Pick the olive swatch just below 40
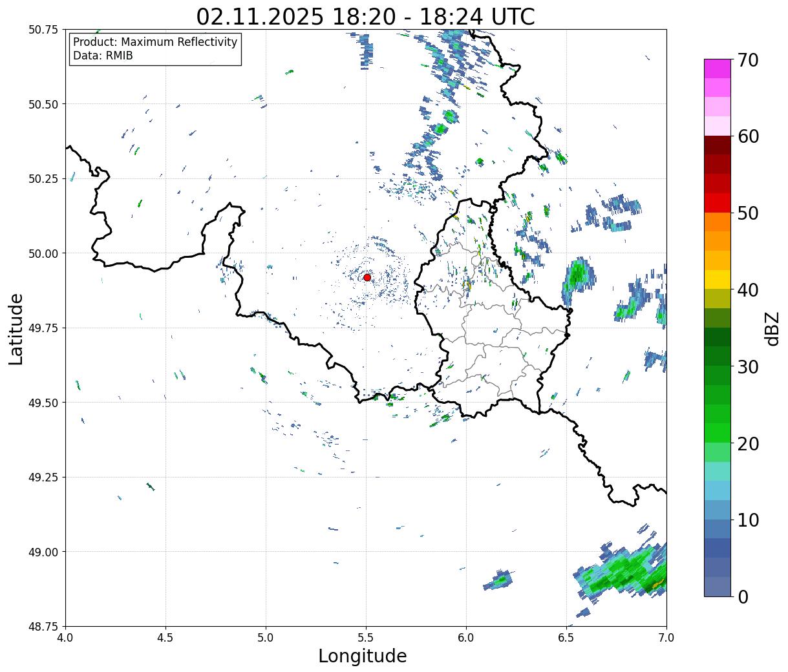Image resolution: width=788 pixels, height=672 pixels. [x=718, y=299]
